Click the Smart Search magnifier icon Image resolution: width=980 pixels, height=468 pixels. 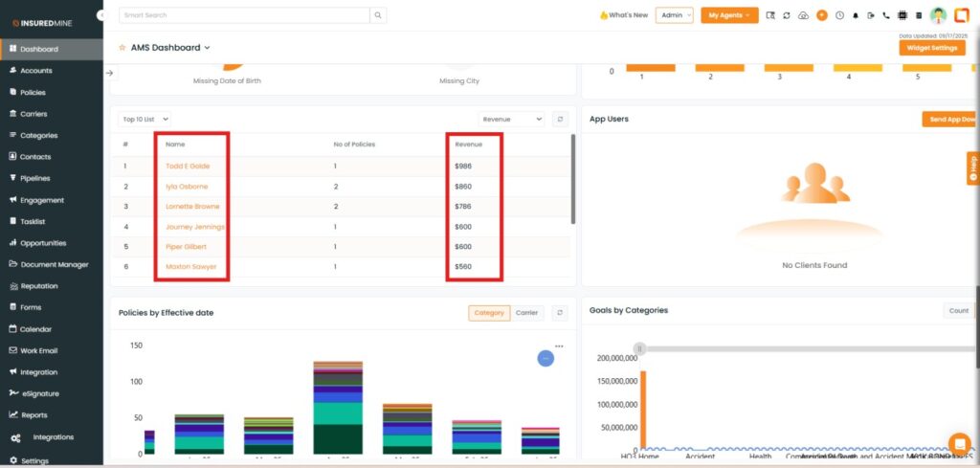[379, 15]
